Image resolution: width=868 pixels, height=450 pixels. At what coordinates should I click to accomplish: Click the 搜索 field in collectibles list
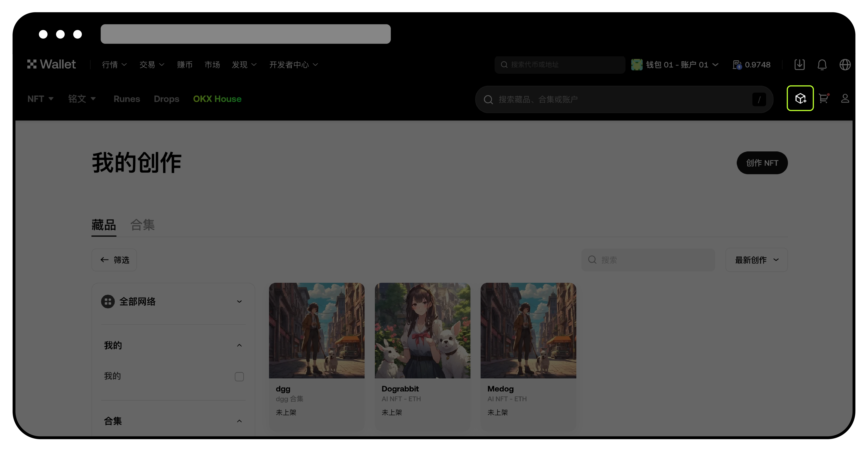point(648,260)
